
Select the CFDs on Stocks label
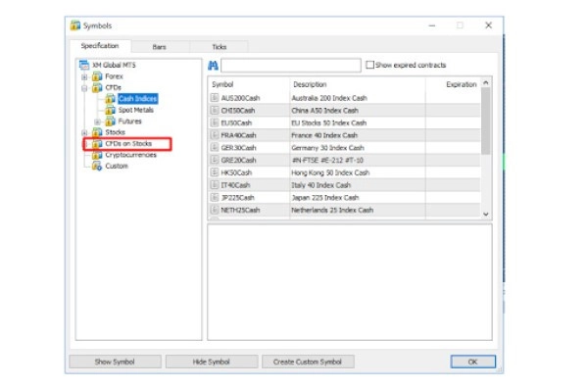128,144
